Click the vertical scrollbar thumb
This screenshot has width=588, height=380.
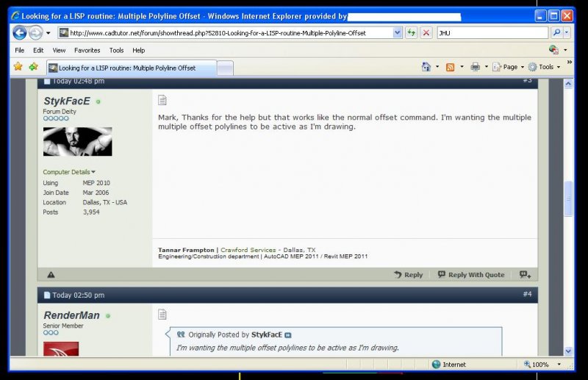point(568,198)
